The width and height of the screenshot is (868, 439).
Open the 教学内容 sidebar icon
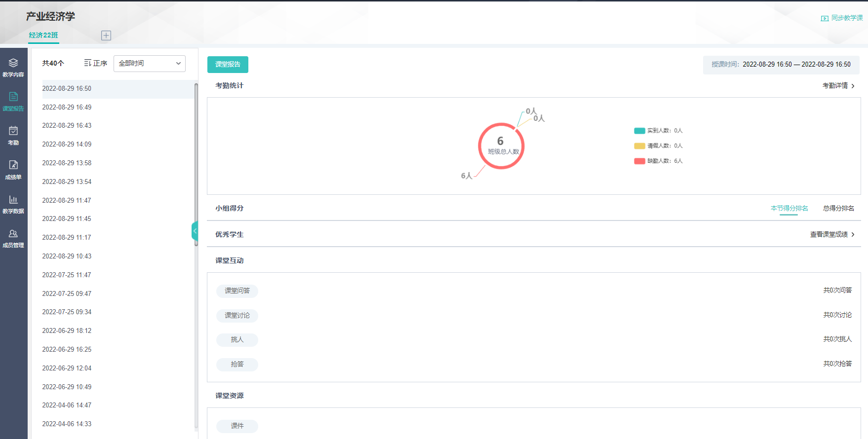(x=13, y=68)
